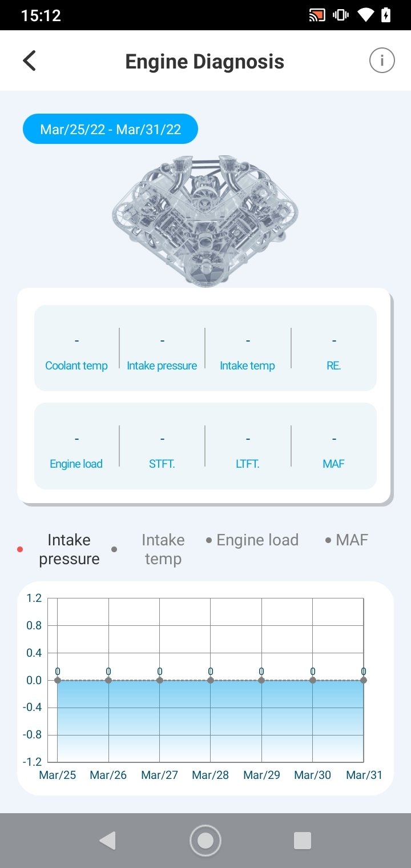Go back using the top-left arrow
The image size is (411, 868).
30,61
